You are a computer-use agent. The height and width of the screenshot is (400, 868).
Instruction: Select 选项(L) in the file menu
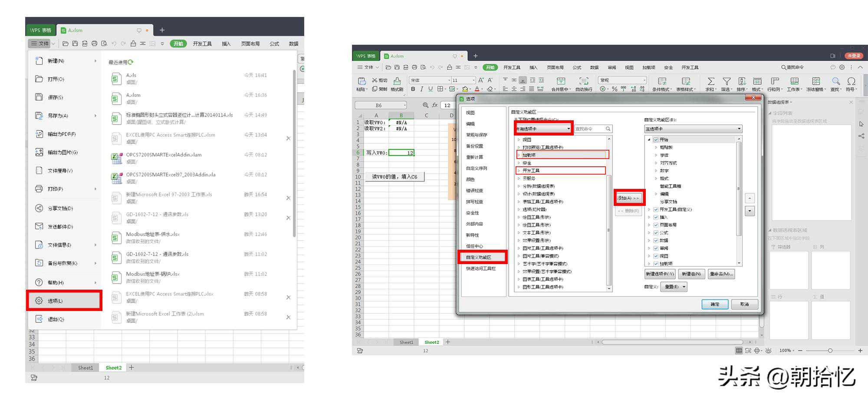click(x=64, y=301)
